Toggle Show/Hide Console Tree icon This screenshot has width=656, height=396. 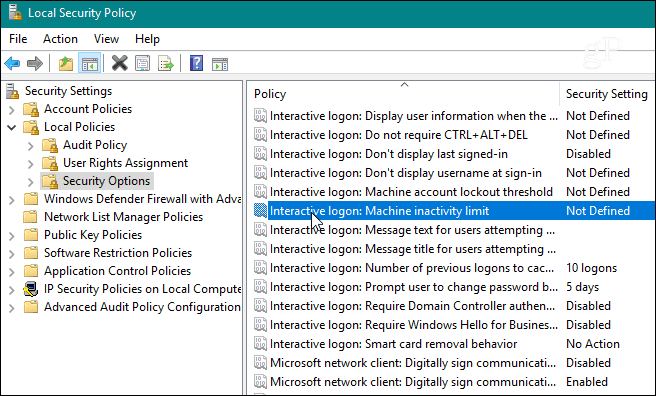(x=90, y=64)
